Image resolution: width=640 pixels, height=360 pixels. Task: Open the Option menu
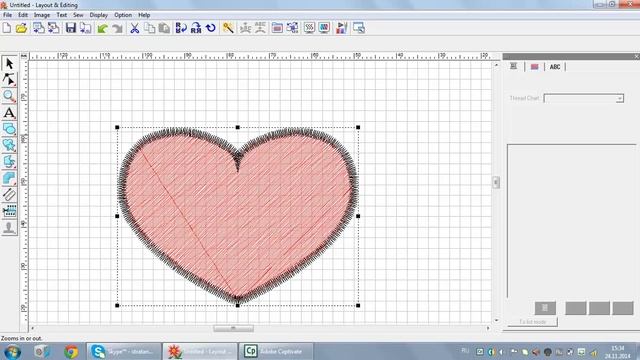pos(123,15)
